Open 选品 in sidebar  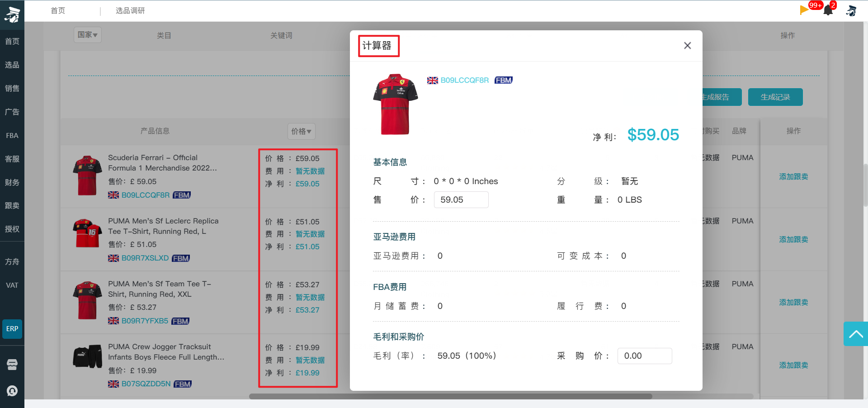pyautogui.click(x=12, y=65)
